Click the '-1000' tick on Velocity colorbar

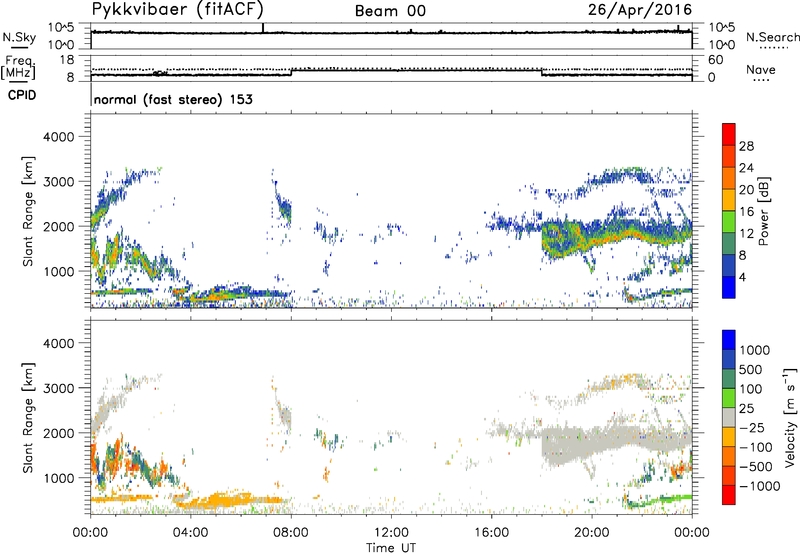[759, 486]
